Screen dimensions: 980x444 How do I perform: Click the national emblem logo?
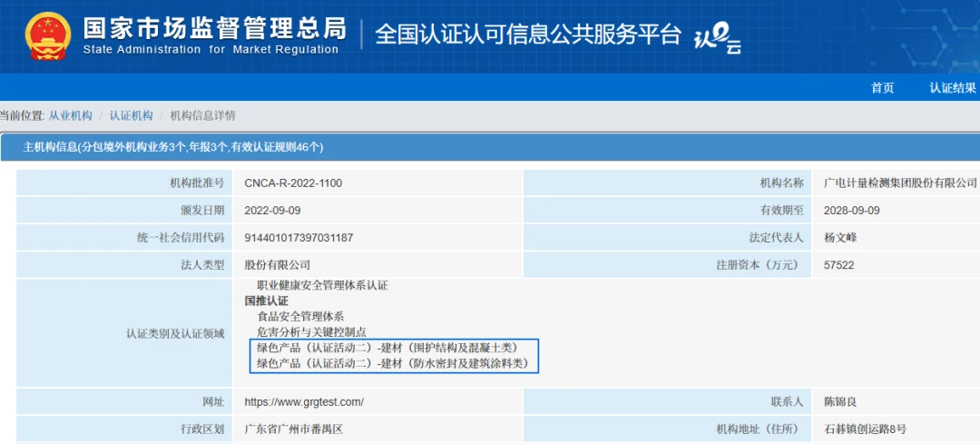click(x=48, y=35)
